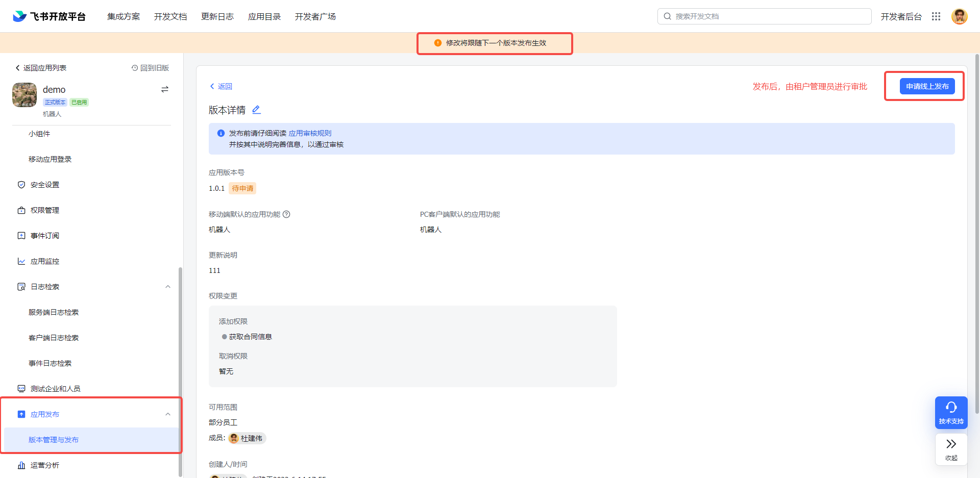This screenshot has height=478, width=980.
Task: Click the 申请线上发布 button
Action: [927, 86]
